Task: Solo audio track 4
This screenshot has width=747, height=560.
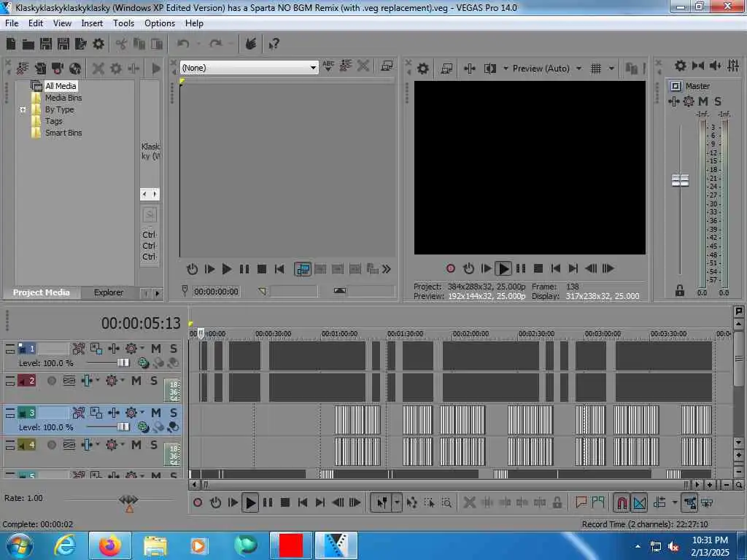Action: [x=153, y=445]
